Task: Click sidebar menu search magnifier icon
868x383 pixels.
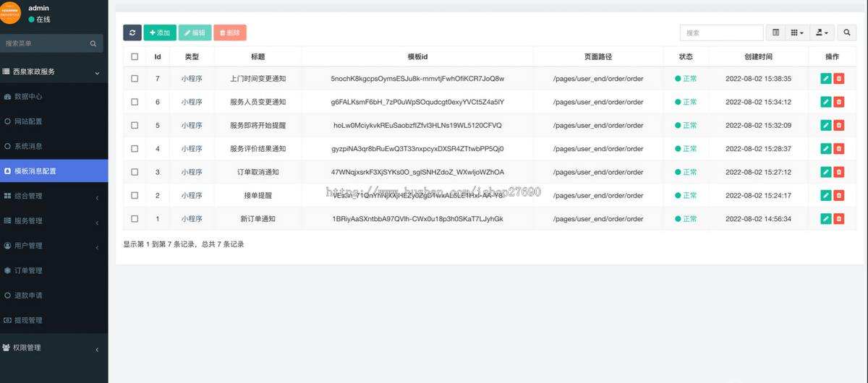Action: click(93, 43)
